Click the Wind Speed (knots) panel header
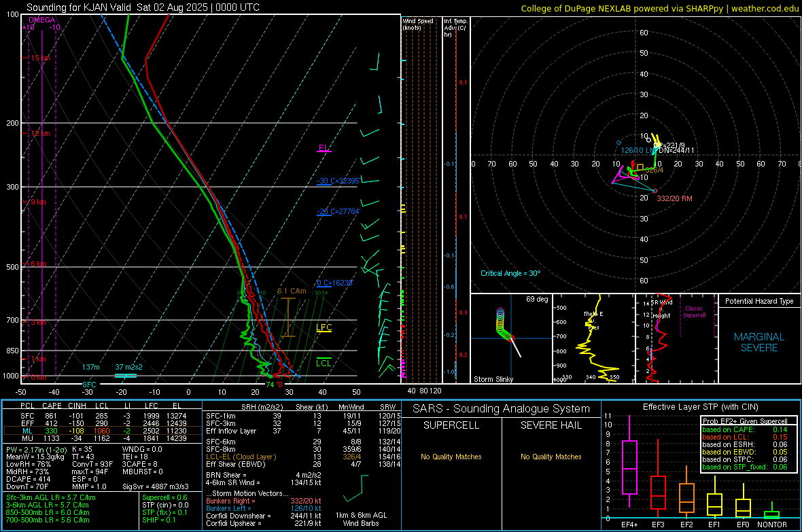 click(x=418, y=24)
